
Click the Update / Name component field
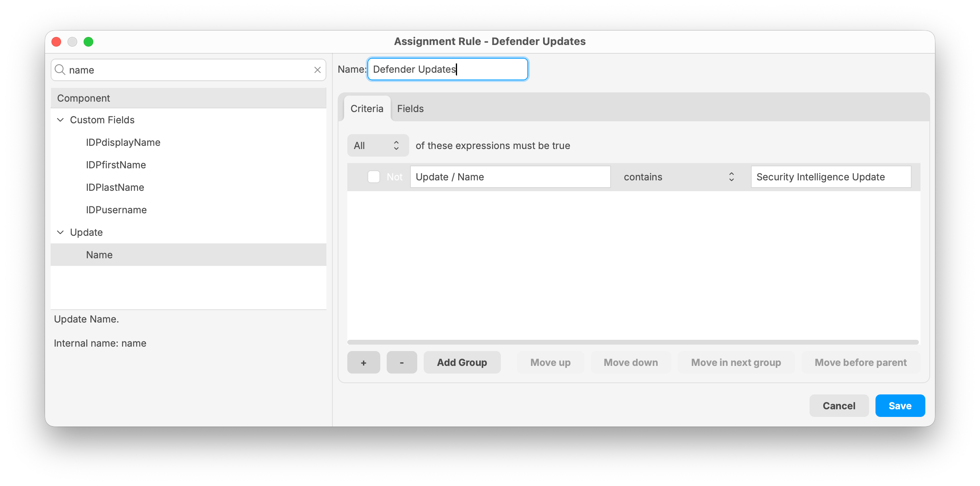click(510, 177)
